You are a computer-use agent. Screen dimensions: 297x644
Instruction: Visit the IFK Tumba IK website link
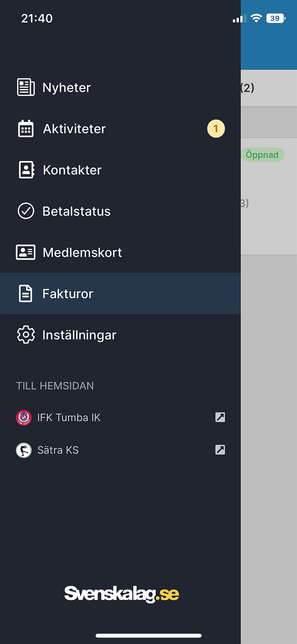69,418
